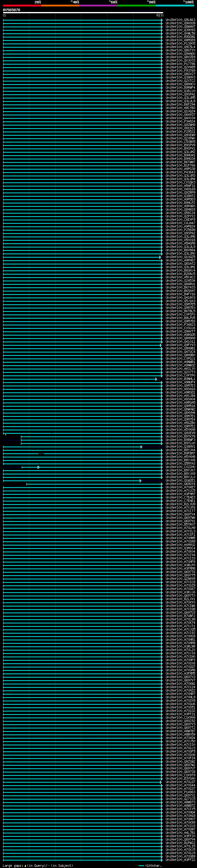Viewport: 197px width, 868px height.
Task: Select hit UniRef100_C7EAE3
Action: point(180,497)
